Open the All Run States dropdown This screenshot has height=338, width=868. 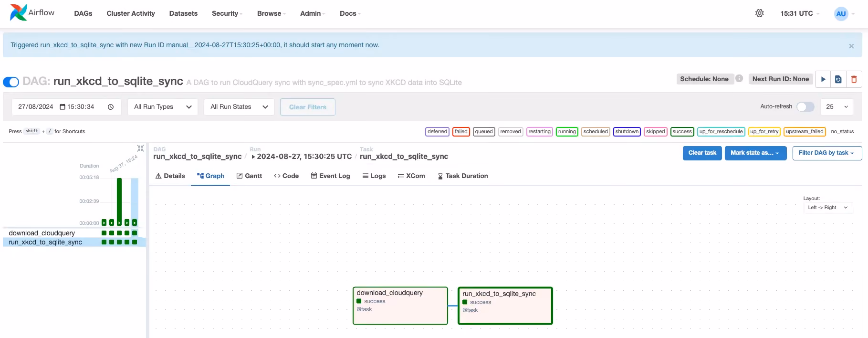pyautogui.click(x=239, y=107)
